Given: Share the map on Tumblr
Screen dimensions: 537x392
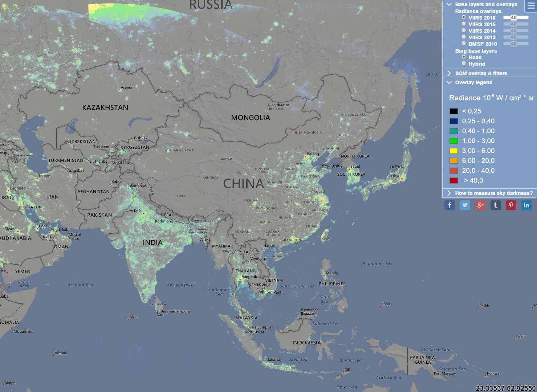Looking at the screenshot, I should (496, 205).
